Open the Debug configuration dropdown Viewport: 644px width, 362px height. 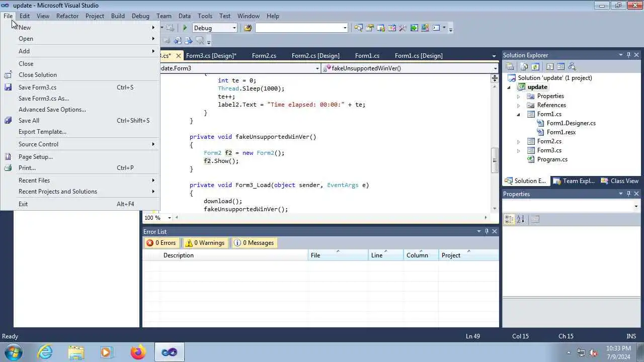[234, 28]
